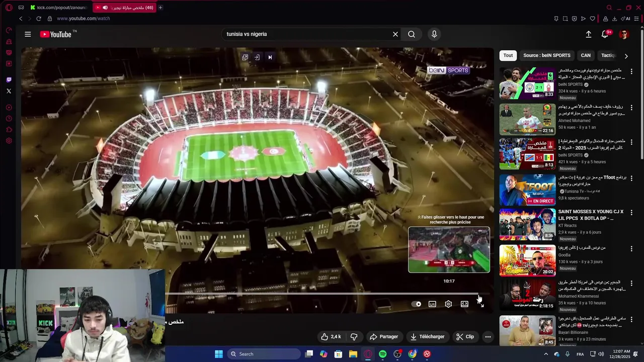Open the SAINT MOSSES X YOUNG CJ video title
Viewport: 644px width, 362px height.
pyautogui.click(x=591, y=215)
